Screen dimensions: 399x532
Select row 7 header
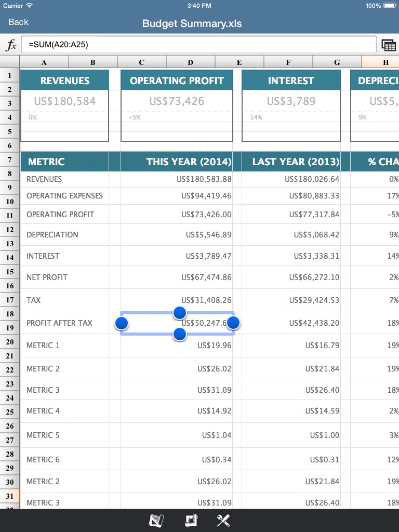[9, 159]
